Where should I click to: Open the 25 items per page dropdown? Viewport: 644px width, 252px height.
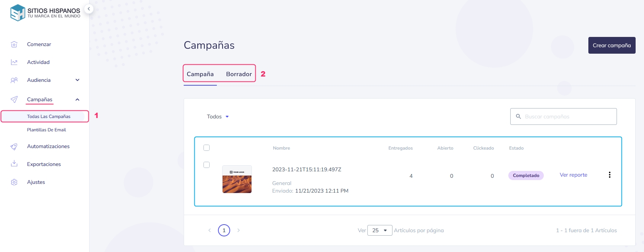(x=380, y=230)
